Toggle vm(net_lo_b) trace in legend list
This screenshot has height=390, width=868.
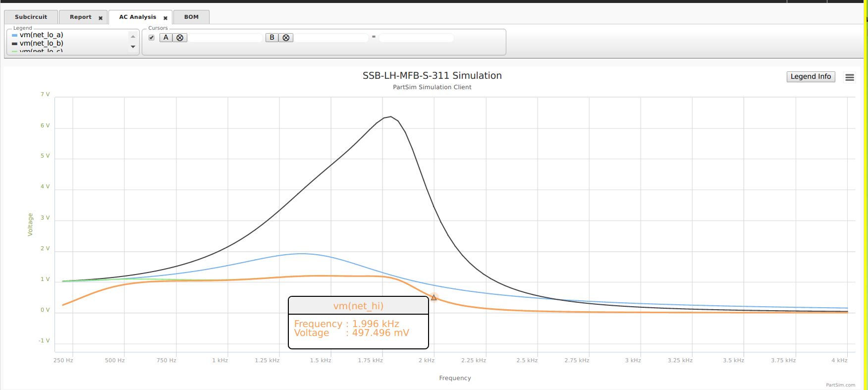[42, 44]
